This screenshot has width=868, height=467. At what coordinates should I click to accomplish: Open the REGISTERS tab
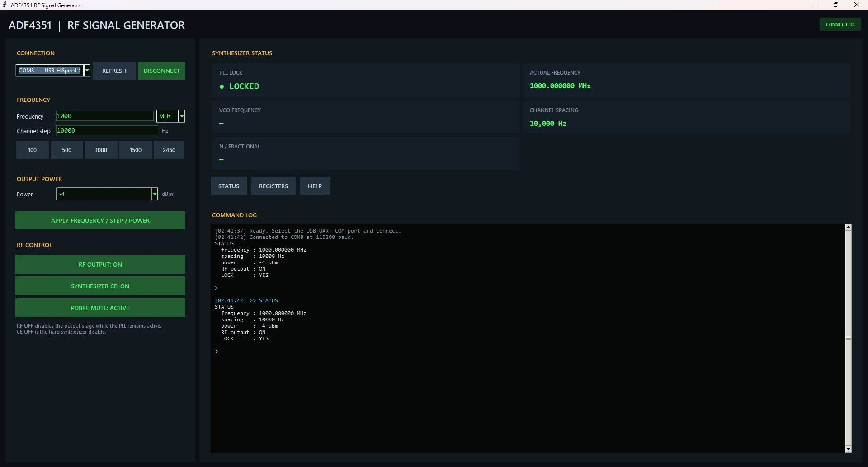point(274,186)
